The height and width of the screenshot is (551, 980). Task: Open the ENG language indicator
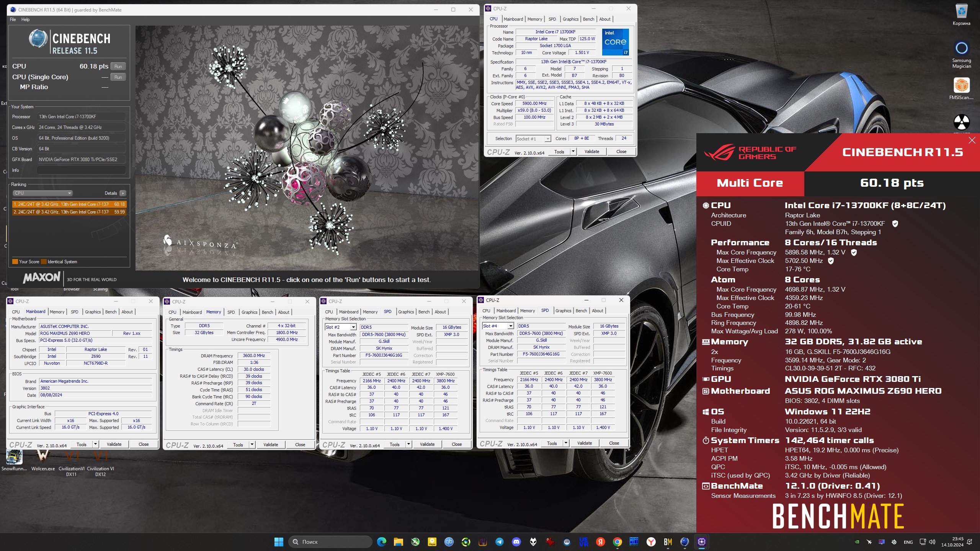click(x=908, y=542)
